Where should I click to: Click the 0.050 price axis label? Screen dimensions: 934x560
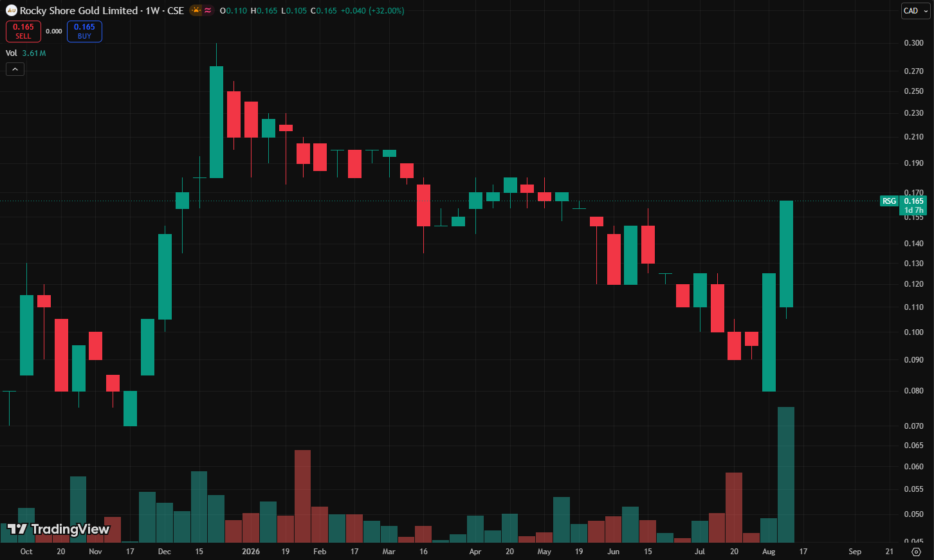coord(913,514)
